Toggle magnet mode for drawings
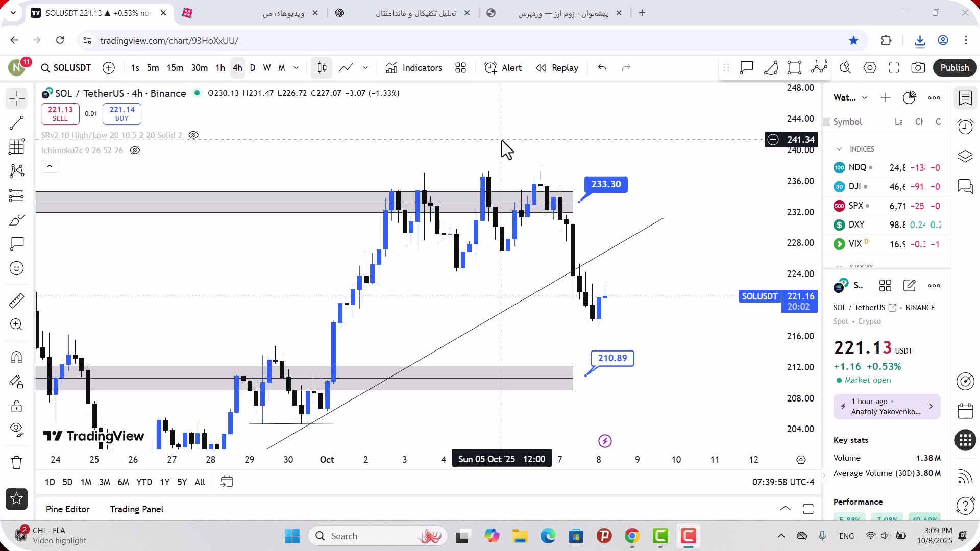 tap(17, 357)
